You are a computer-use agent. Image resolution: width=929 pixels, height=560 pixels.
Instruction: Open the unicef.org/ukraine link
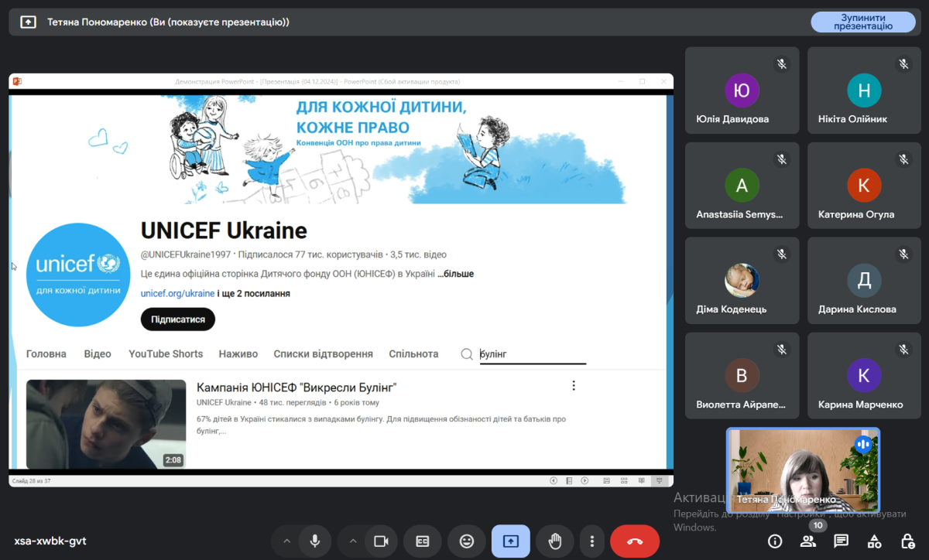tap(177, 294)
